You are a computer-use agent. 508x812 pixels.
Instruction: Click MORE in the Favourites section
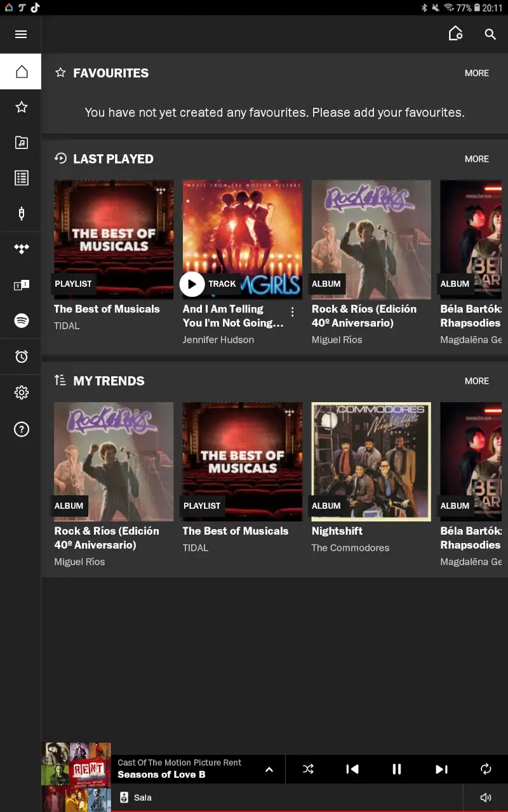click(477, 73)
